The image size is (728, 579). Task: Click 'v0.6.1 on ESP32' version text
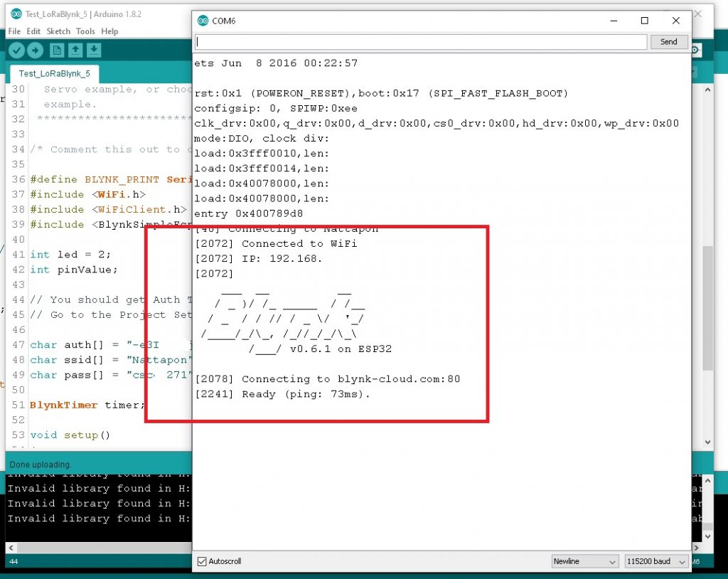pos(341,349)
